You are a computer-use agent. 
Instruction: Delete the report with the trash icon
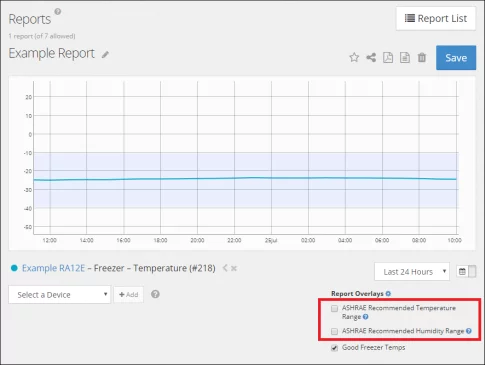422,58
